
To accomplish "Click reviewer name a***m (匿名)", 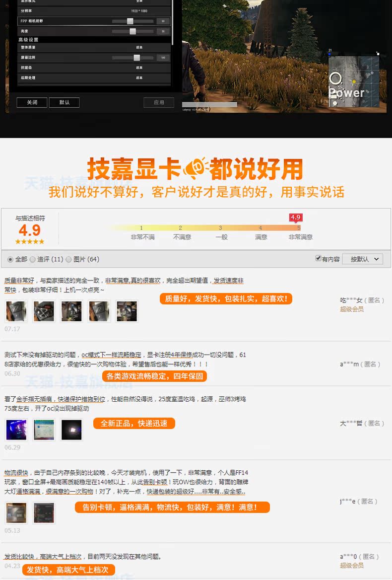I will point(360,364).
